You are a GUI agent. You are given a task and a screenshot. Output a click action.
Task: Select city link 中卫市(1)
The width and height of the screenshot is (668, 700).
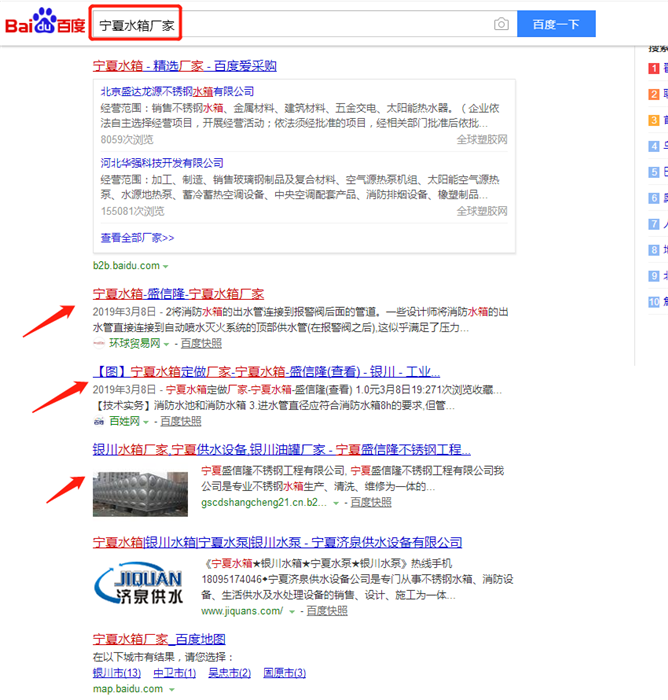[x=175, y=673]
